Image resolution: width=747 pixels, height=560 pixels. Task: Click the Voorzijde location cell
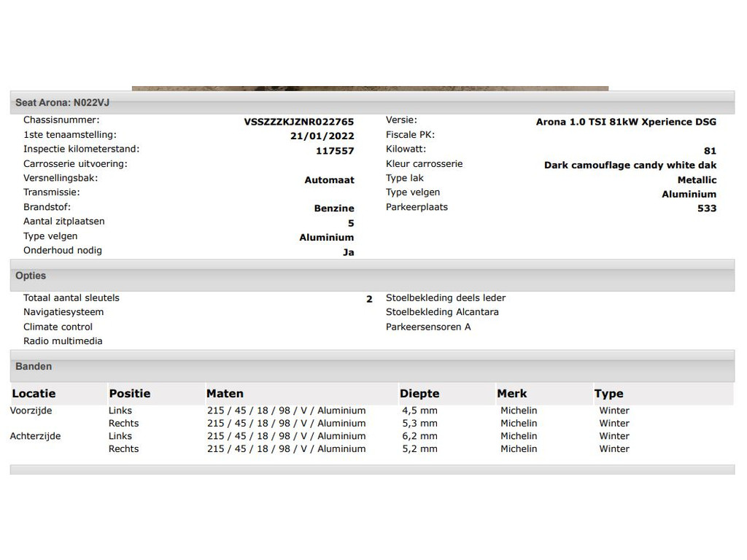click(x=31, y=411)
